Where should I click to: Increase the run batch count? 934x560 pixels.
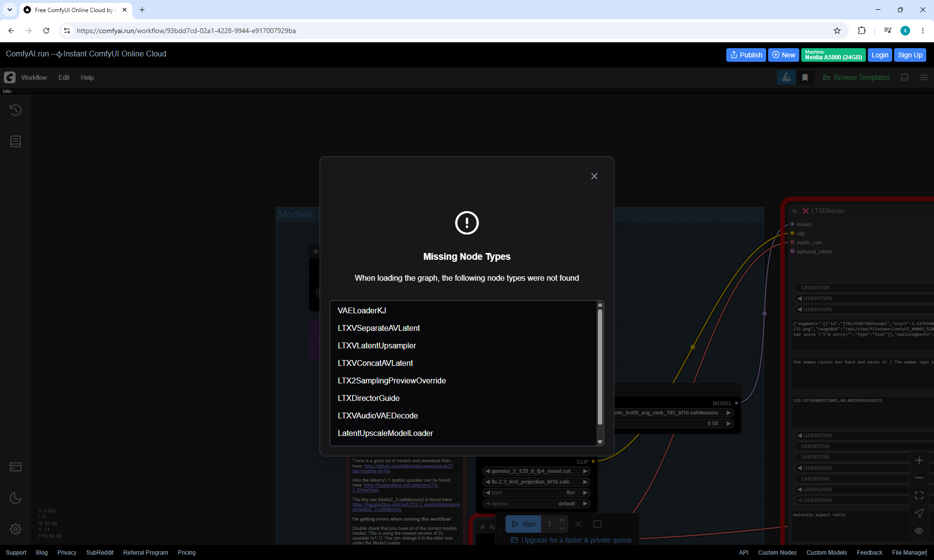(x=562, y=521)
